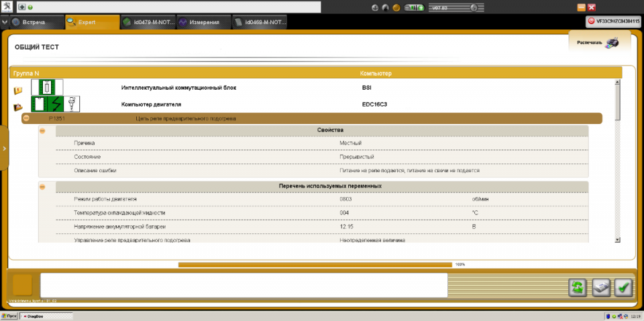Click the Пуск start button
The width and height of the screenshot is (644, 321).
pyautogui.click(x=9, y=316)
